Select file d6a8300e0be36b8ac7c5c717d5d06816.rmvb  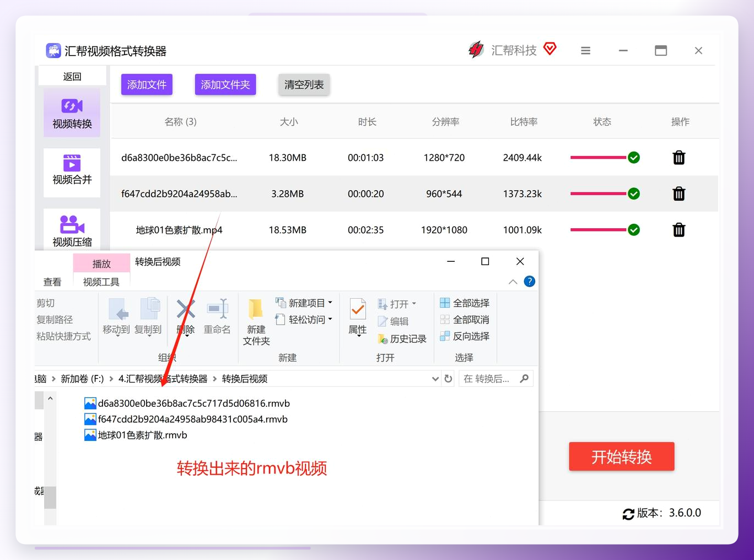[x=187, y=403]
